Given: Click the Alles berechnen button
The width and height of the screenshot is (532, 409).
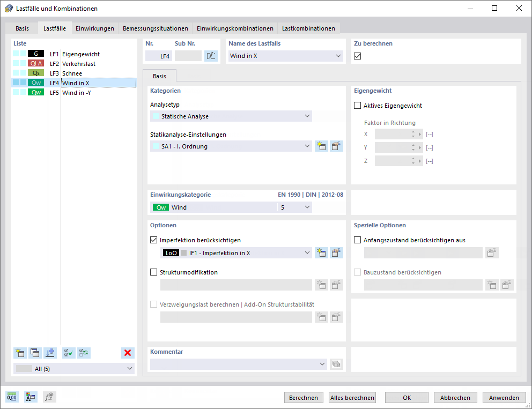Looking at the screenshot, I should click(x=352, y=397).
